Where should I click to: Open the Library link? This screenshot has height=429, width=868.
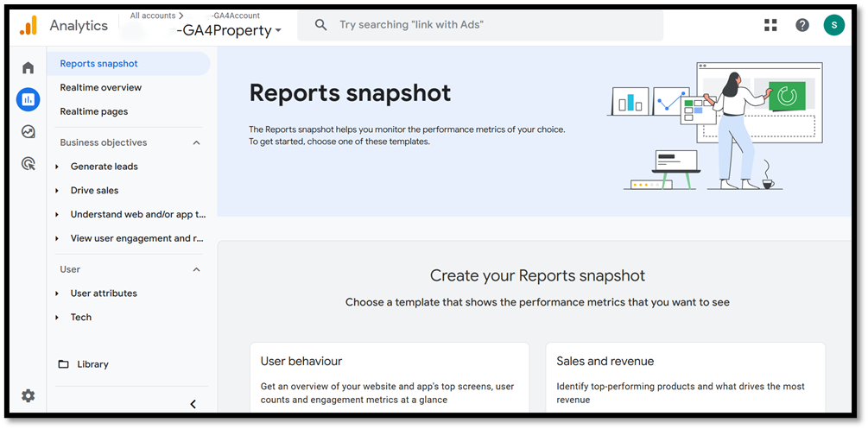[92, 364]
